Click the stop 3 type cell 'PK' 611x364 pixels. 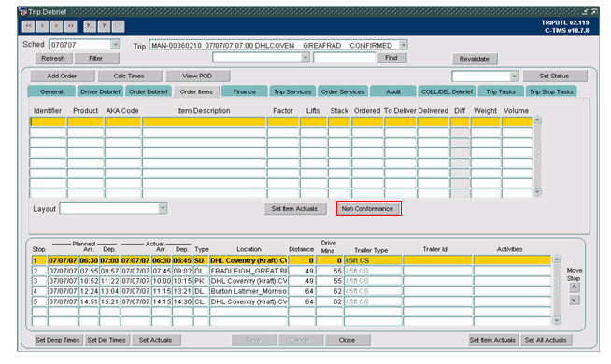coord(201,281)
